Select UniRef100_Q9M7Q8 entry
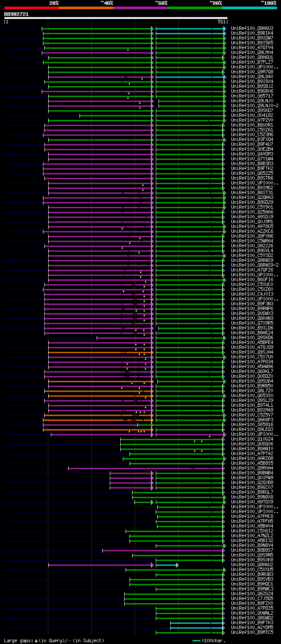 point(252,72)
